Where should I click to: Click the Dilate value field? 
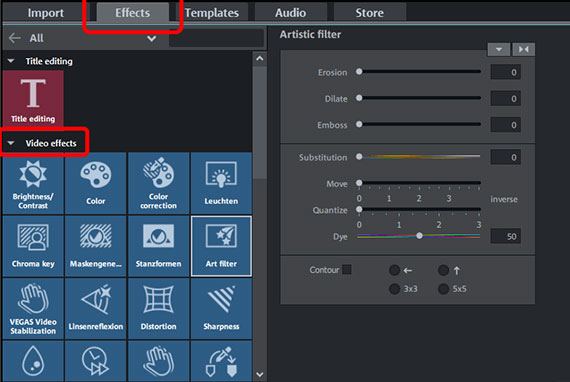[x=505, y=98]
